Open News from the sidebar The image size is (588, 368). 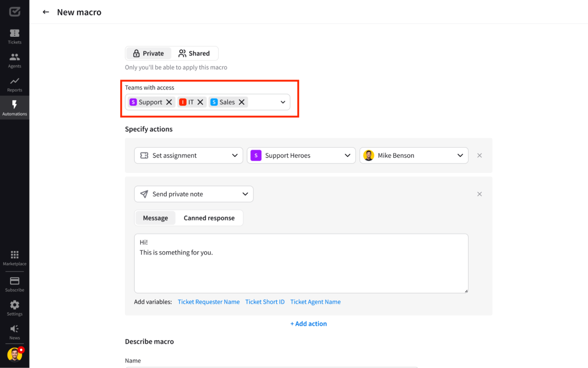(15, 332)
